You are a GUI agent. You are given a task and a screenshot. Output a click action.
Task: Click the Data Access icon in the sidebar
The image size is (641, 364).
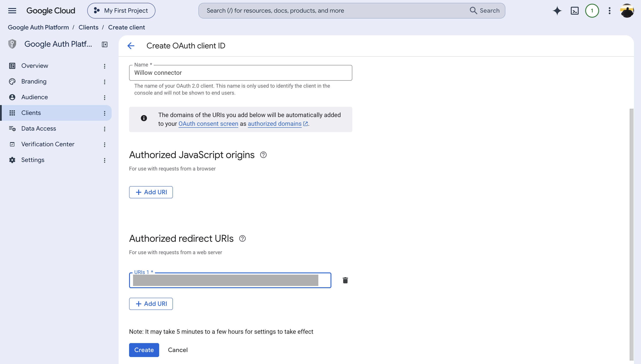12,129
